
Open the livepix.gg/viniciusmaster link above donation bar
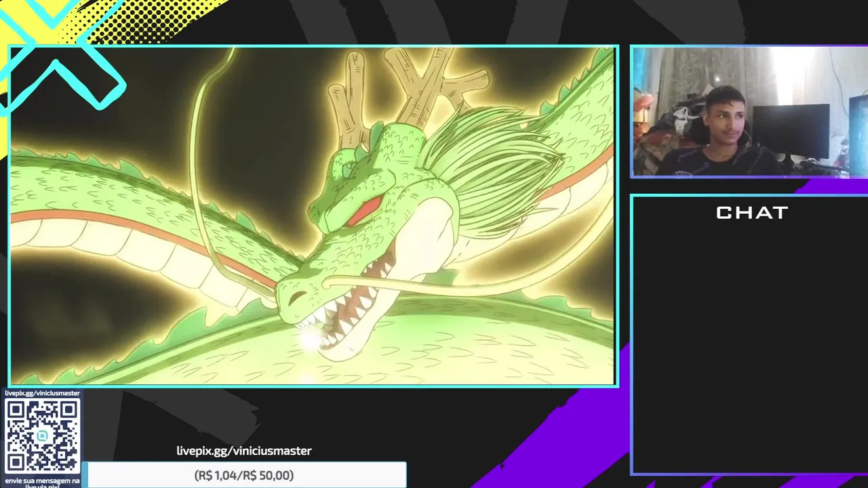pyautogui.click(x=244, y=451)
